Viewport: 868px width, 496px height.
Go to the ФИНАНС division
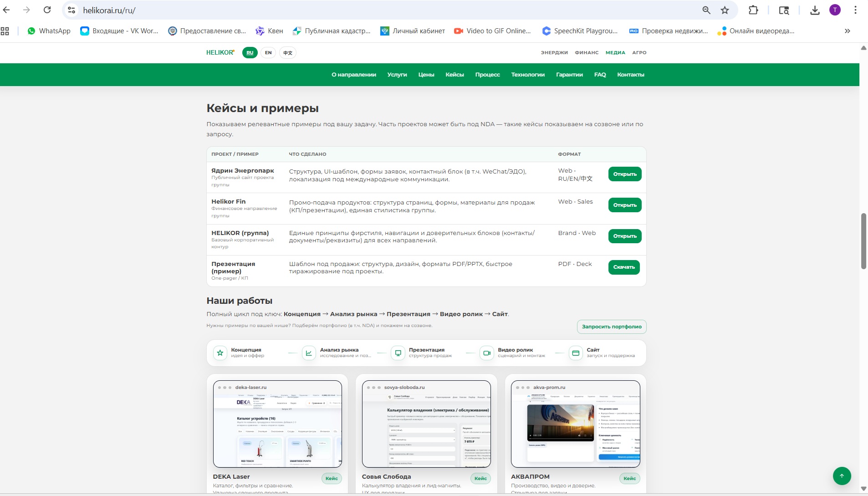coord(587,53)
